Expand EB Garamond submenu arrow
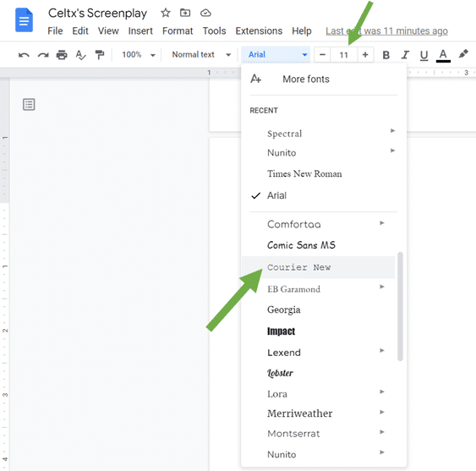This screenshot has width=476, height=471. click(382, 287)
